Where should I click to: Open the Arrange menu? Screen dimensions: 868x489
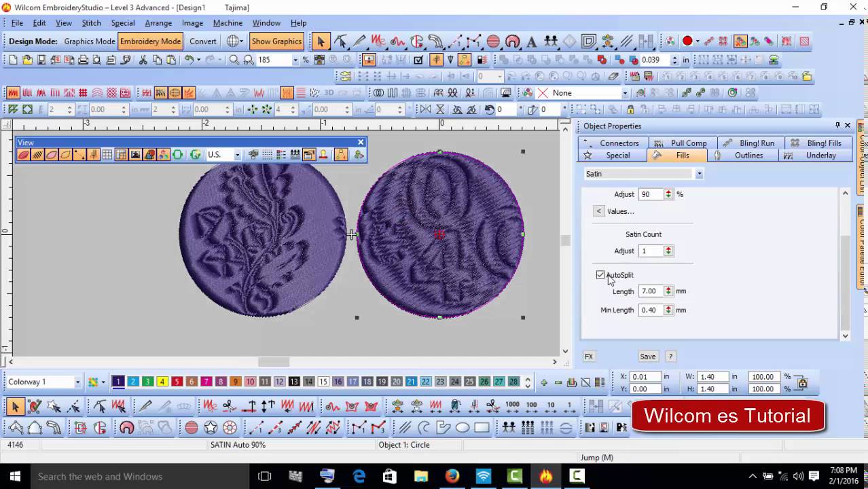click(x=158, y=23)
